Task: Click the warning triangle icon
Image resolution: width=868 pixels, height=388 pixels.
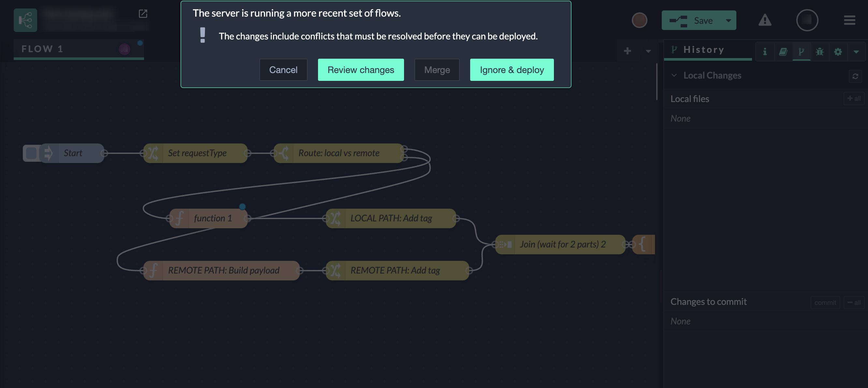Action: point(765,20)
